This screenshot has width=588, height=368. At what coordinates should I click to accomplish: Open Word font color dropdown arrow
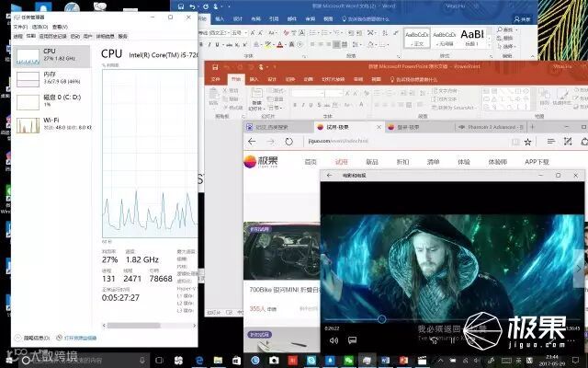[x=286, y=45]
